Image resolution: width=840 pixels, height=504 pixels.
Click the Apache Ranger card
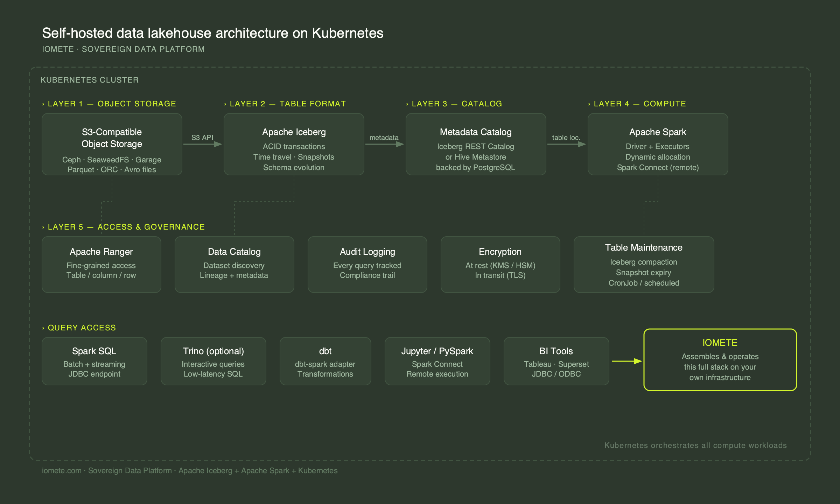coord(101,265)
